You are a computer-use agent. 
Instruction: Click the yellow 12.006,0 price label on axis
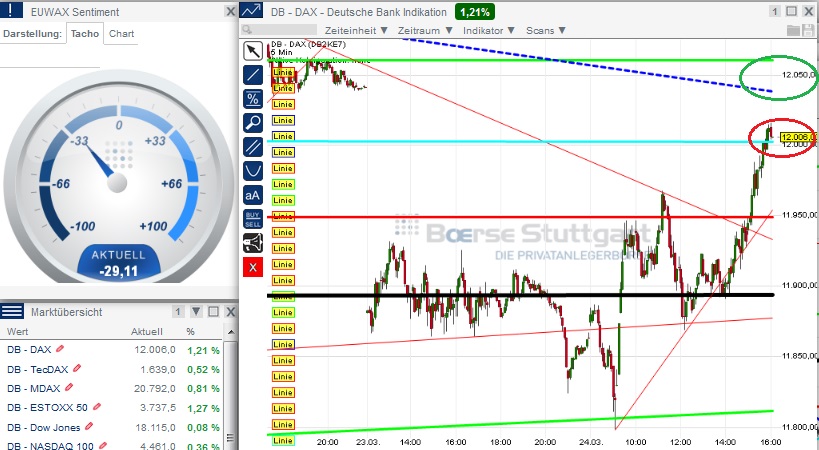pyautogui.click(x=798, y=137)
